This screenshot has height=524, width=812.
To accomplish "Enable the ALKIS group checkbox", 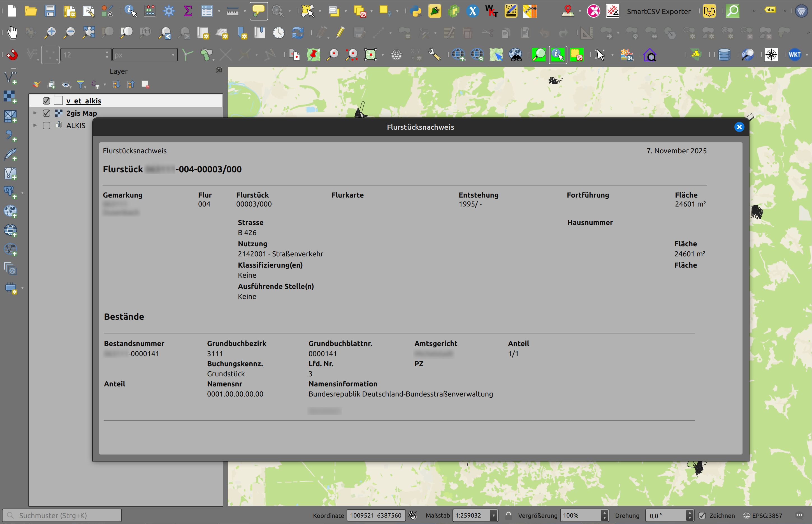I will pos(47,126).
